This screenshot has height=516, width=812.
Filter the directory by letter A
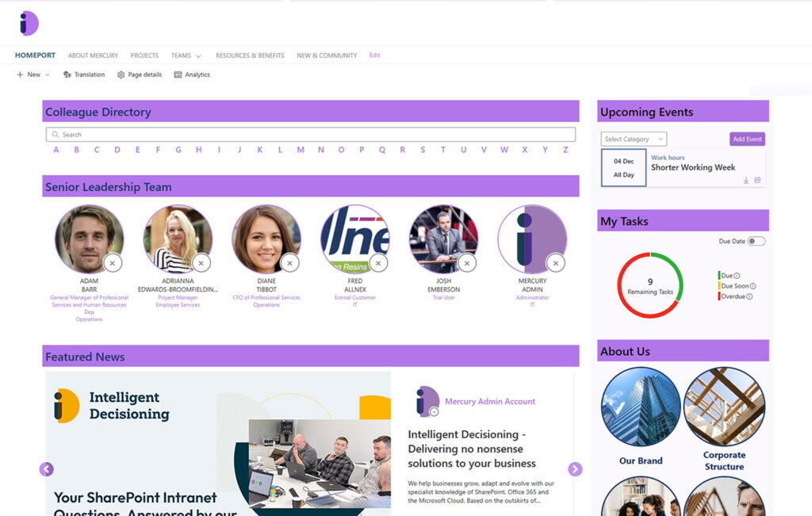click(x=56, y=150)
